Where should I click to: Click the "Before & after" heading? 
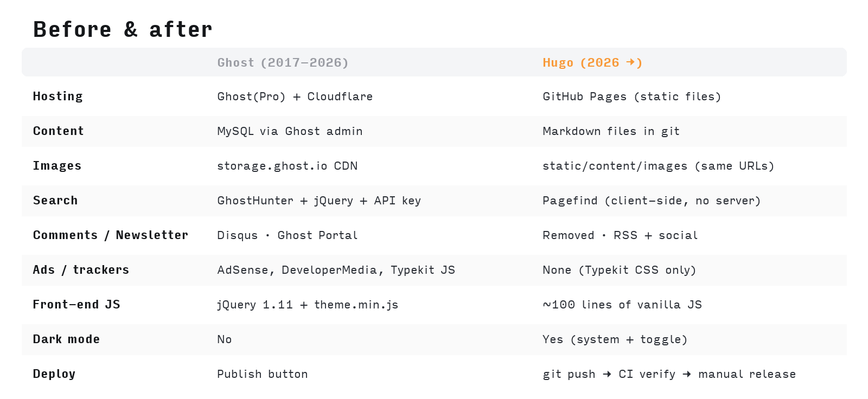(x=123, y=29)
